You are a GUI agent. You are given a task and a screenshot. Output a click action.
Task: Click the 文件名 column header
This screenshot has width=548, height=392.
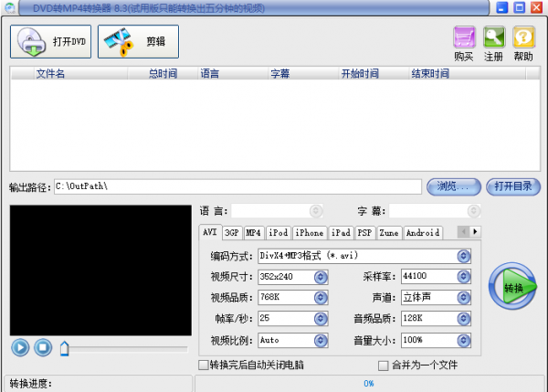click(x=80, y=73)
